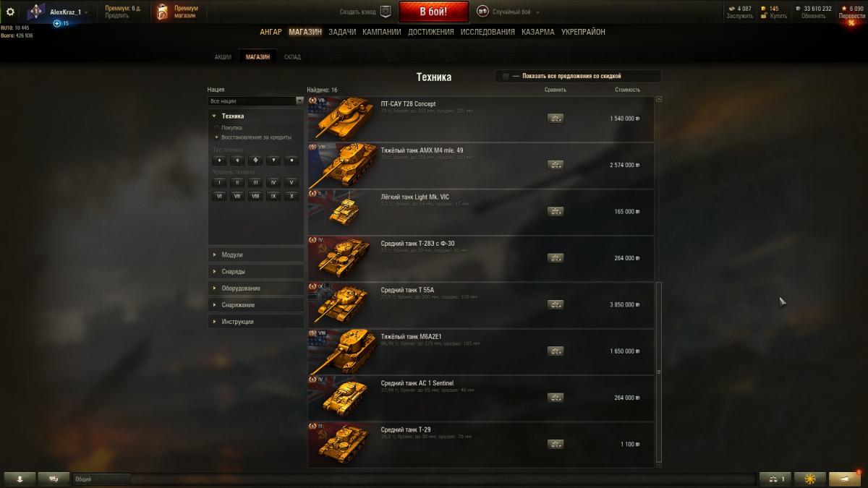Expand the Оборудование section
Screen dimensions: 868x488
coord(256,288)
